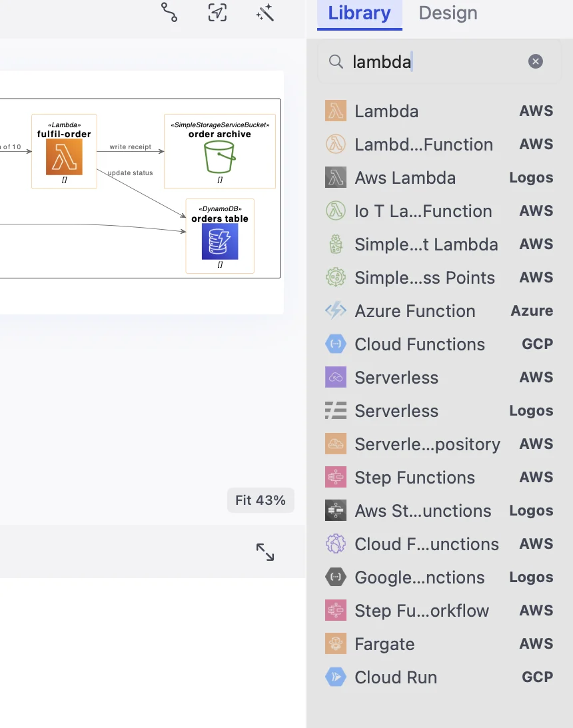Click the Fit 43% zoom button
Image resolution: width=573 pixels, height=728 pixels.
pyautogui.click(x=261, y=500)
